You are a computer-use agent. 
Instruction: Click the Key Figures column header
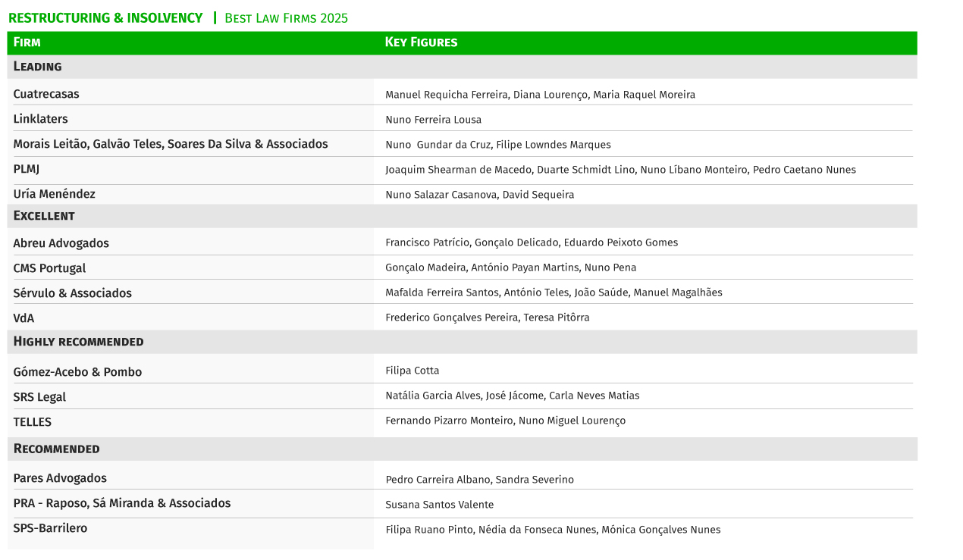click(x=421, y=42)
